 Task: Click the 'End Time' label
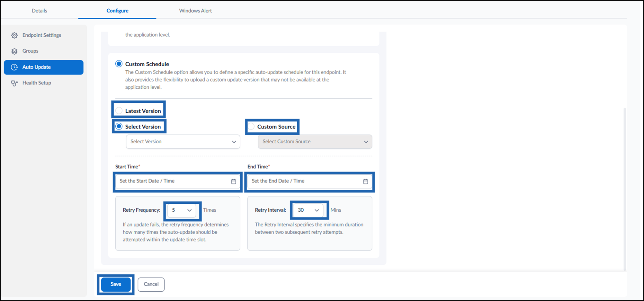coord(257,166)
